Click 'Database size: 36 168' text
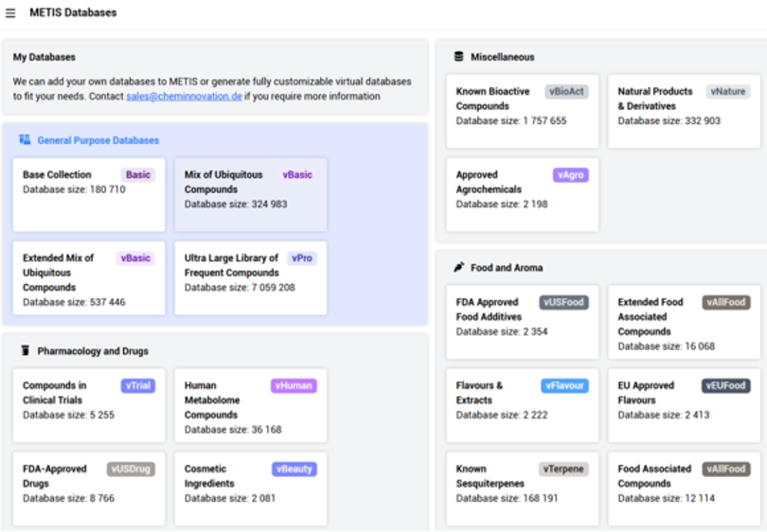The width and height of the screenshot is (767, 532). tap(233, 430)
